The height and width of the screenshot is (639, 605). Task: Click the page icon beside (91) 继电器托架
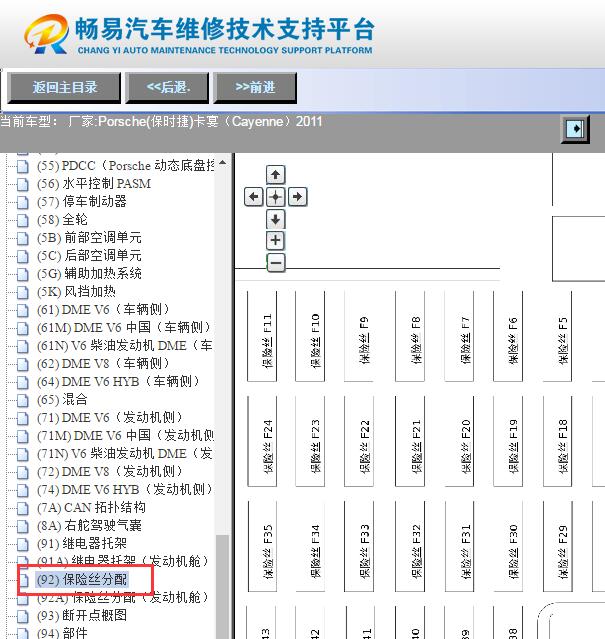click(x=23, y=544)
